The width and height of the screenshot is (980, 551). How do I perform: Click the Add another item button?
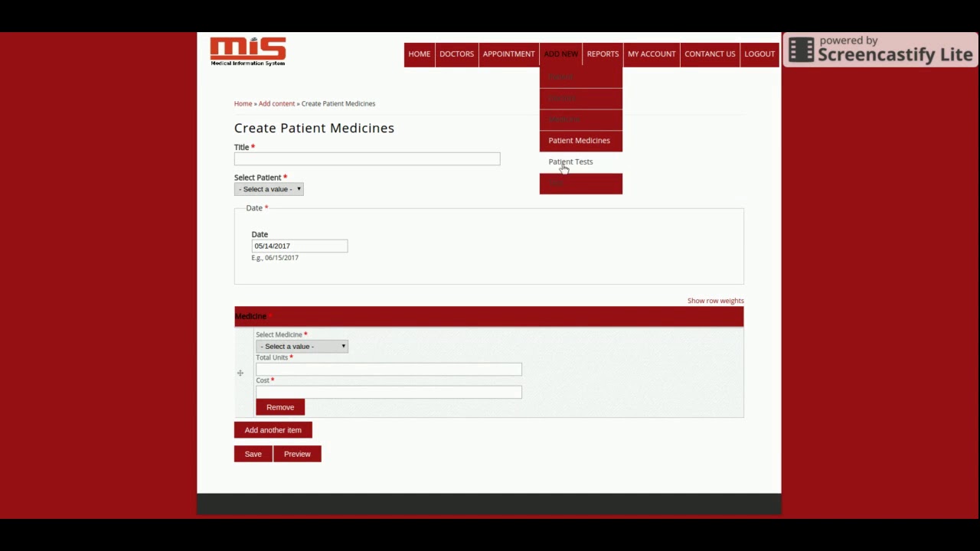[x=273, y=430]
